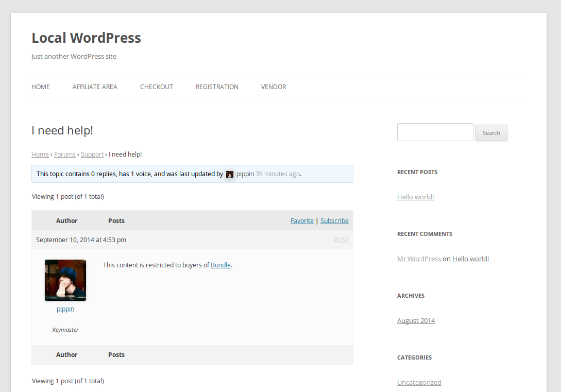Click pippin's small avatar in the topic notice
Viewport: 561px width, 392px height.
coord(230,175)
